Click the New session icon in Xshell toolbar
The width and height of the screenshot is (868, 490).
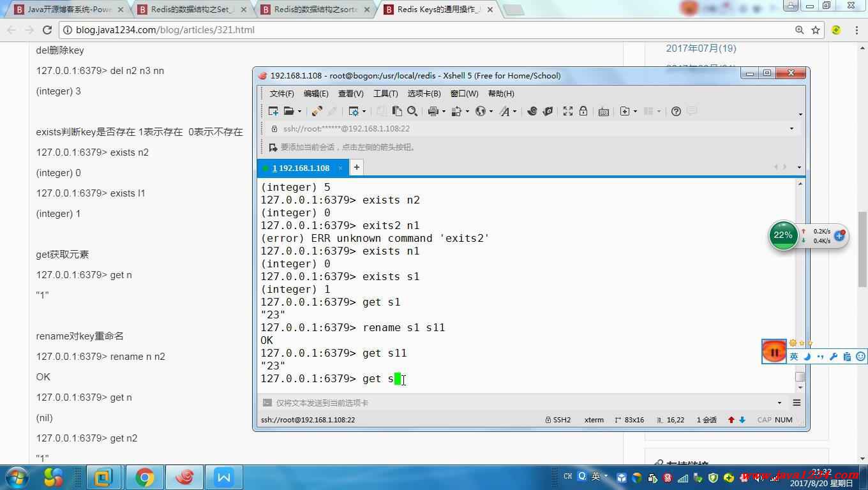click(273, 111)
